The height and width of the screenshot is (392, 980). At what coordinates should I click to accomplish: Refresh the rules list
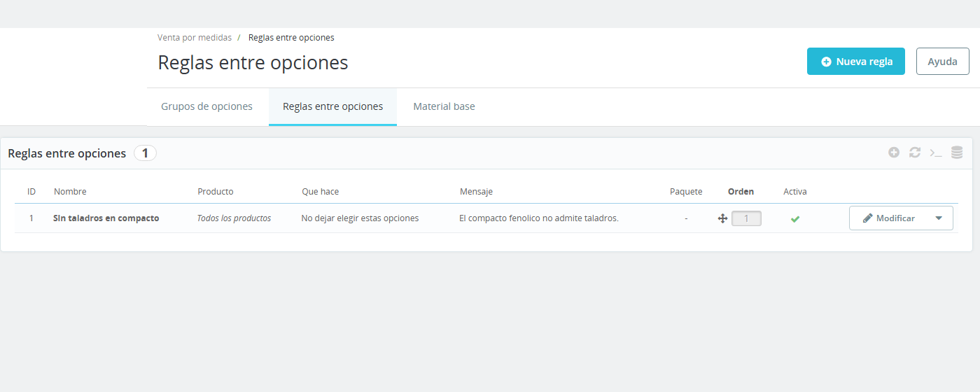915,153
